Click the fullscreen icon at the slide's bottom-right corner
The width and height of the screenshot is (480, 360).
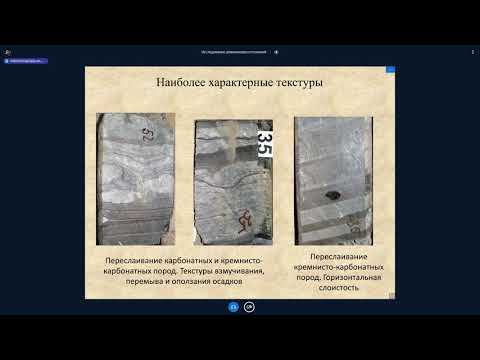coord(392,296)
